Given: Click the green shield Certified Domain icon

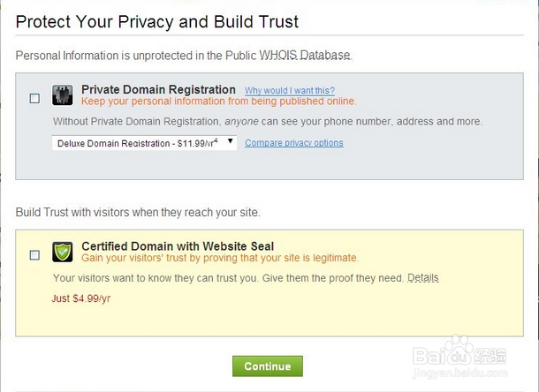Looking at the screenshot, I should 63,252.
